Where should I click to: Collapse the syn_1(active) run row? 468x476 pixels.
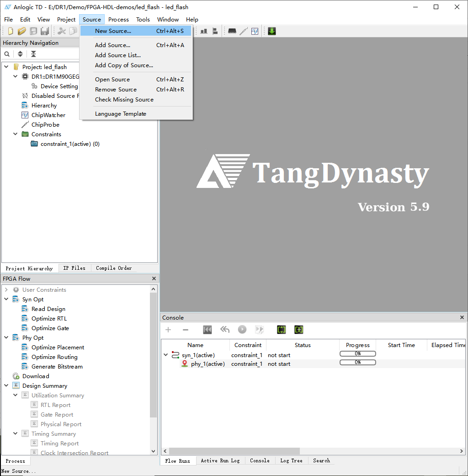point(166,354)
